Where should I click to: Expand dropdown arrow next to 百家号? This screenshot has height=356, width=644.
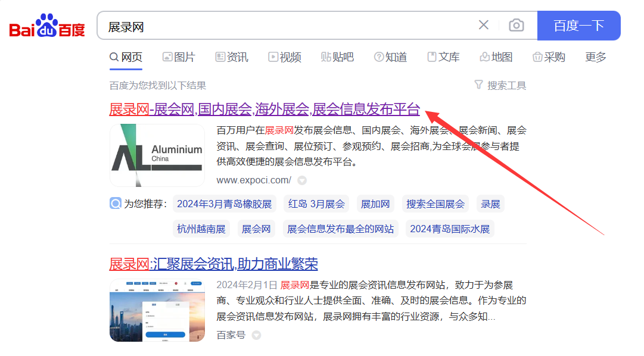[x=256, y=335]
